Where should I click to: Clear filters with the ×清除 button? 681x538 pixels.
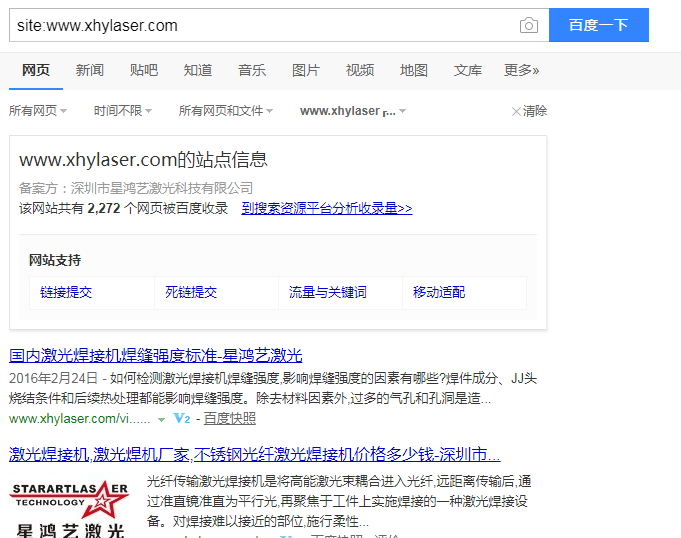point(529,111)
